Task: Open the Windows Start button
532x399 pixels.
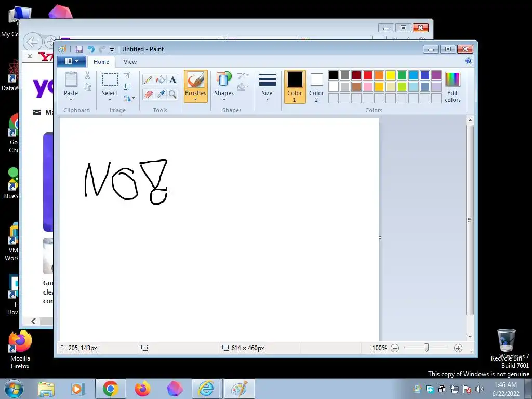Action: 14,389
